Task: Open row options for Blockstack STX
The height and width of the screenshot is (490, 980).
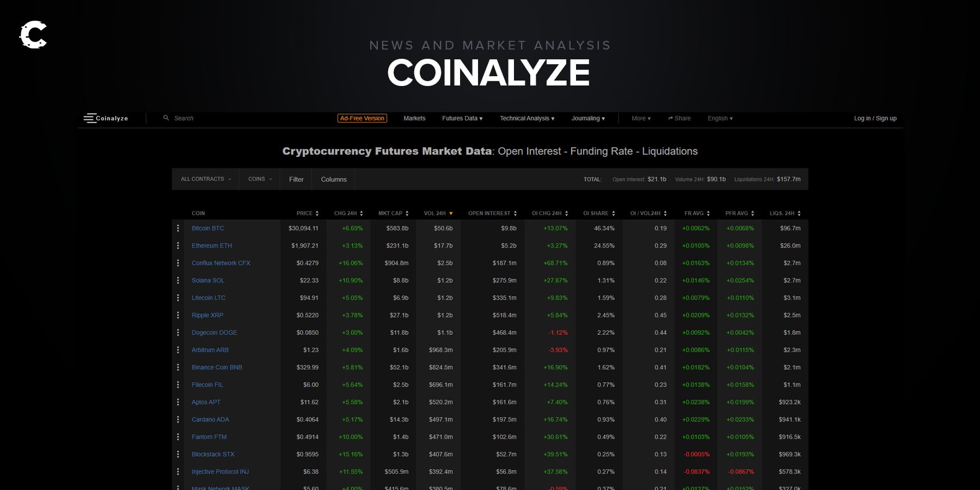Action: pyautogui.click(x=178, y=455)
